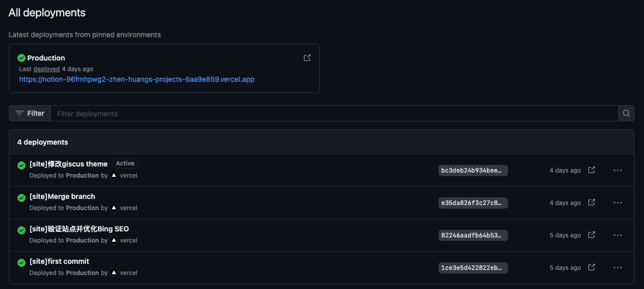Click 'Latest deployments from pinned environments' text
The height and width of the screenshot is (289, 644).
click(x=85, y=35)
